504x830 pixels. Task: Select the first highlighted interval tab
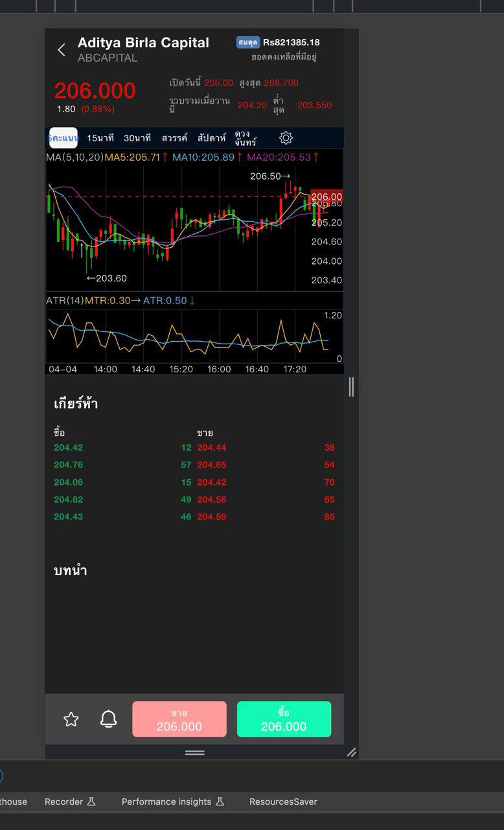(x=63, y=138)
